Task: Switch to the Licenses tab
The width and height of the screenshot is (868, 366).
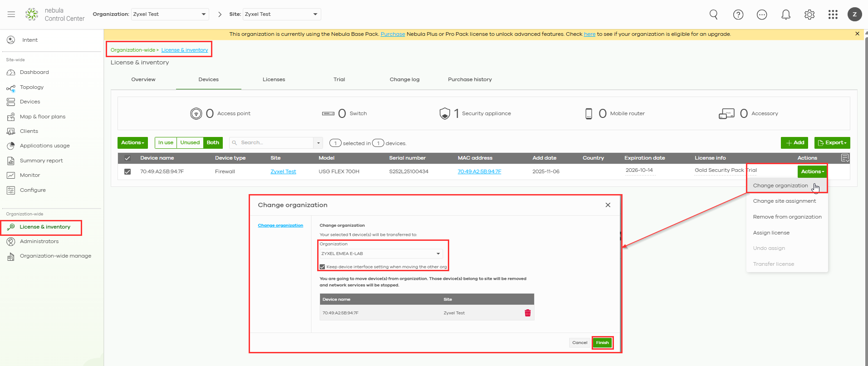Action: (x=274, y=79)
